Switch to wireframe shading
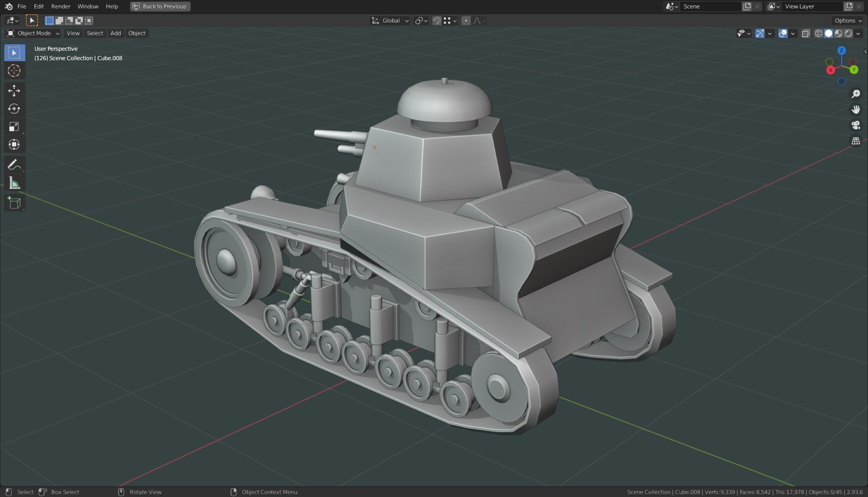Viewport: 868px width, 497px height. click(x=819, y=33)
